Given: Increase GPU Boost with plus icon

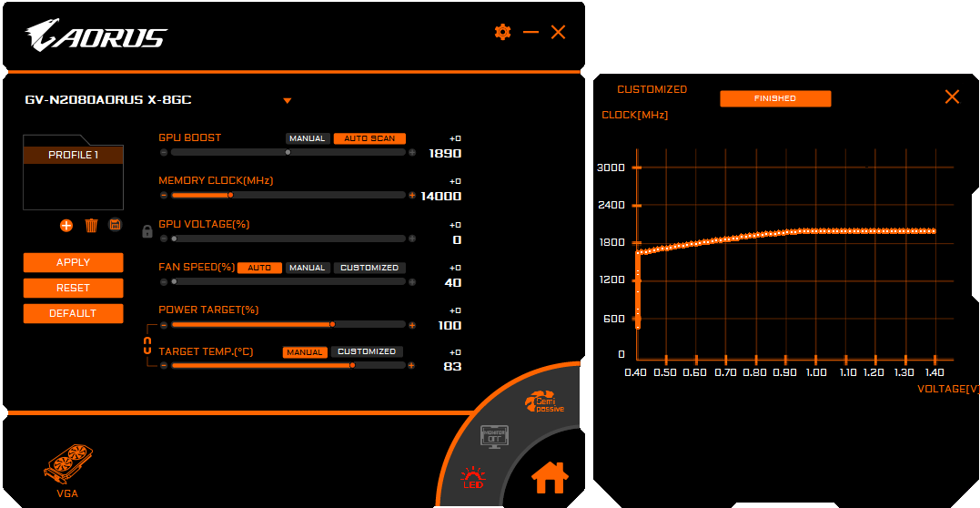Looking at the screenshot, I should [x=412, y=152].
